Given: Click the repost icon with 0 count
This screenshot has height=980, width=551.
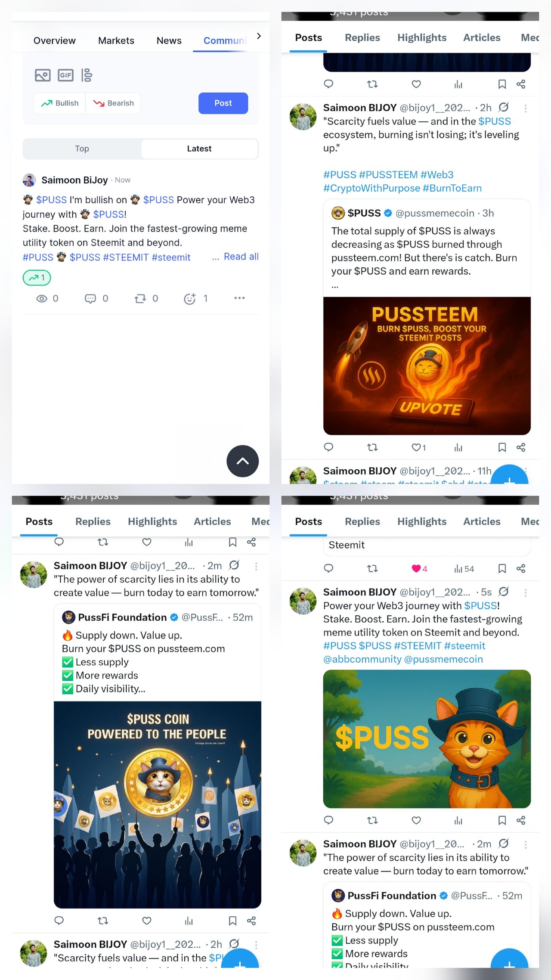Looking at the screenshot, I should pyautogui.click(x=146, y=298).
